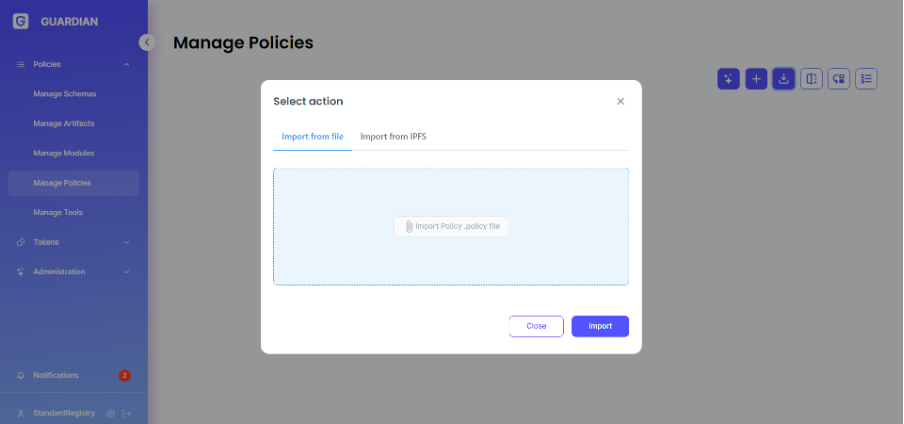Click the plus icon to create policy
This screenshot has height=424, width=904.
coord(756,79)
